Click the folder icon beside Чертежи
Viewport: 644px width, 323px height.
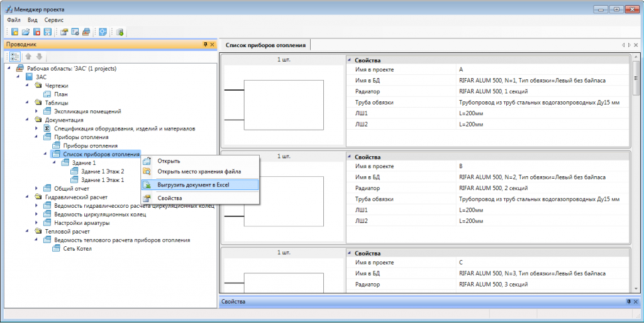(38, 86)
